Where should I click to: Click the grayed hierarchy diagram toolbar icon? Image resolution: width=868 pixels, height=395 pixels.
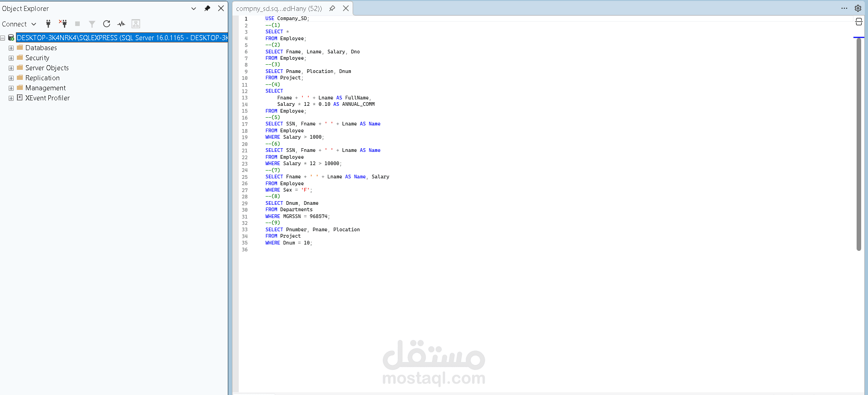136,24
